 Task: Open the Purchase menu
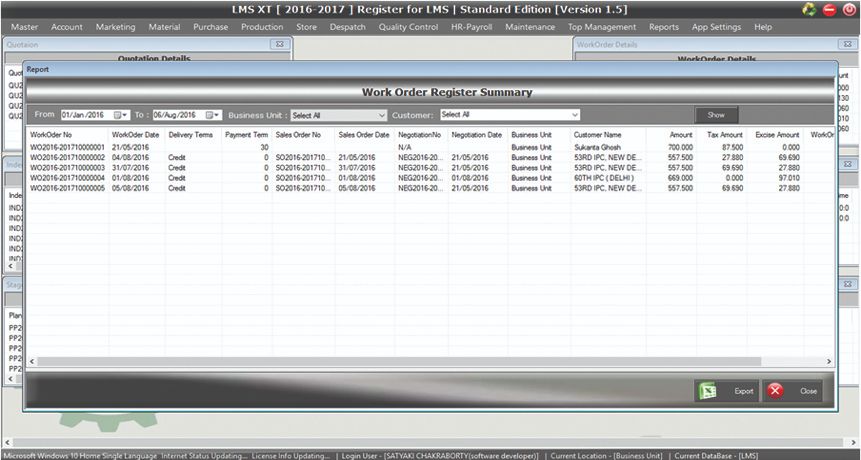point(210,27)
